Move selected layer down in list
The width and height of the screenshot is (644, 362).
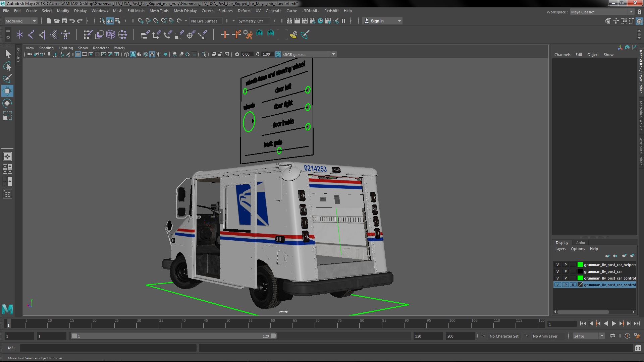pos(615,256)
